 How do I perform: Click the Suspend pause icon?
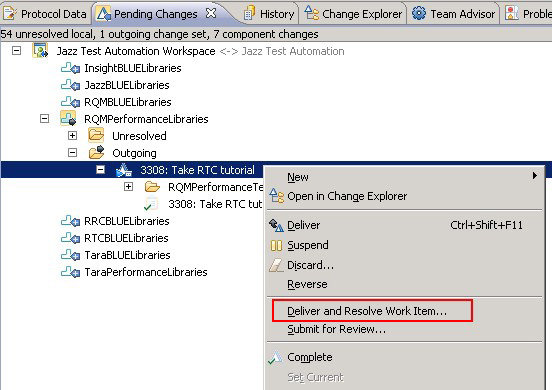[x=276, y=245]
